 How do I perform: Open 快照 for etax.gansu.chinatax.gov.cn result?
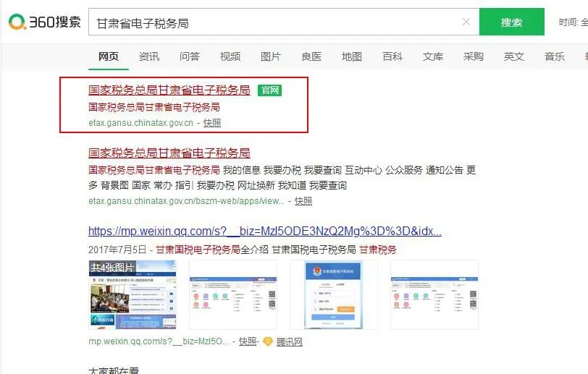pos(212,123)
